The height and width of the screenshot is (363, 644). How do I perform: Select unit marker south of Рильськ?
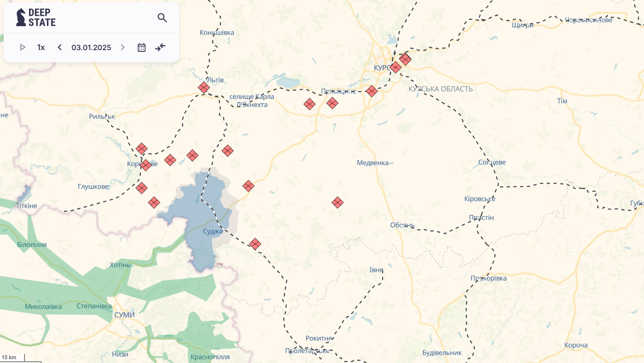[141, 149]
